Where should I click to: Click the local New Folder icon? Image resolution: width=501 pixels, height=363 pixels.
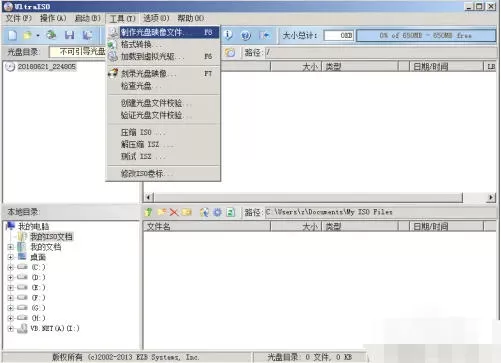point(162,212)
